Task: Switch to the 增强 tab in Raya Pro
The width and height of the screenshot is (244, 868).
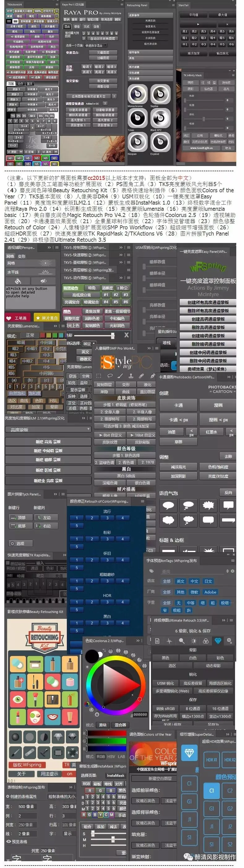Action: point(77,27)
